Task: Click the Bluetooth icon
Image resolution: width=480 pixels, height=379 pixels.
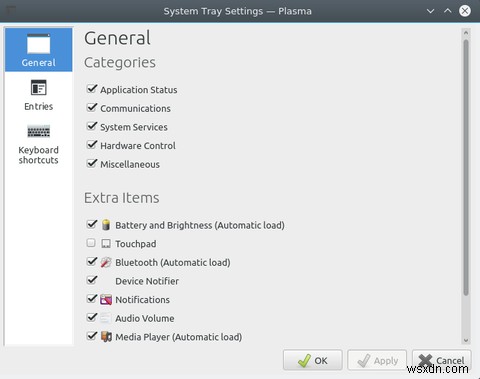Action: (106, 262)
